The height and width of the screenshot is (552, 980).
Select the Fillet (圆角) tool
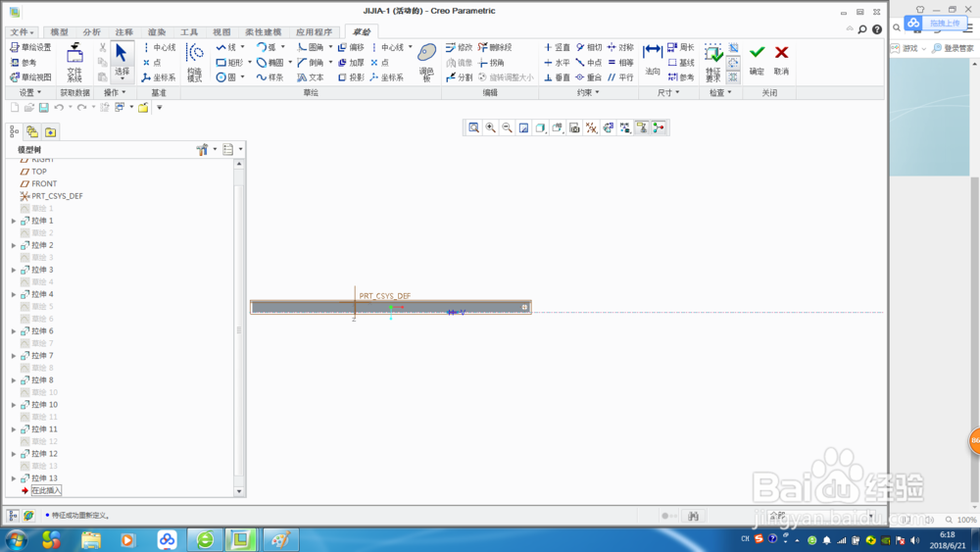(311, 47)
